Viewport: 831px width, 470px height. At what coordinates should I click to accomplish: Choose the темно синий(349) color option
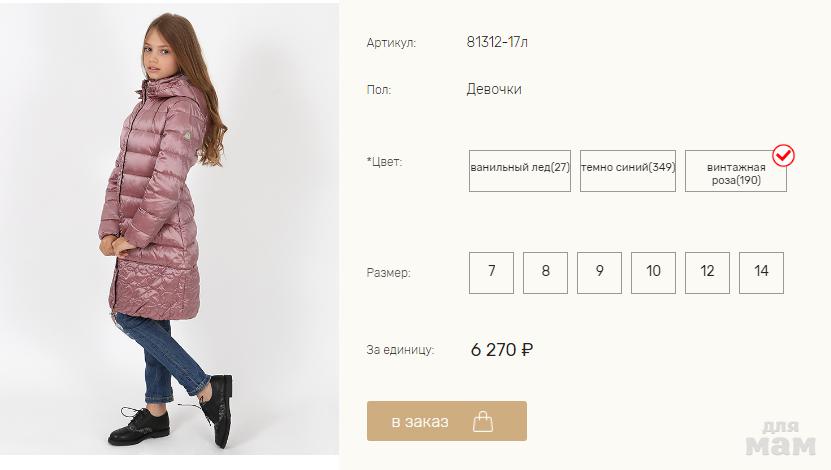coord(629,168)
